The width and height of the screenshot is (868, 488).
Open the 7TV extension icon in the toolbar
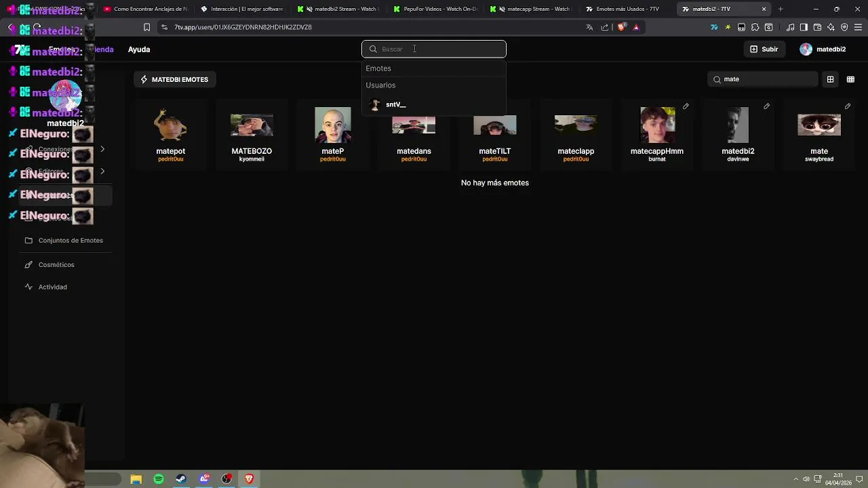tap(714, 27)
